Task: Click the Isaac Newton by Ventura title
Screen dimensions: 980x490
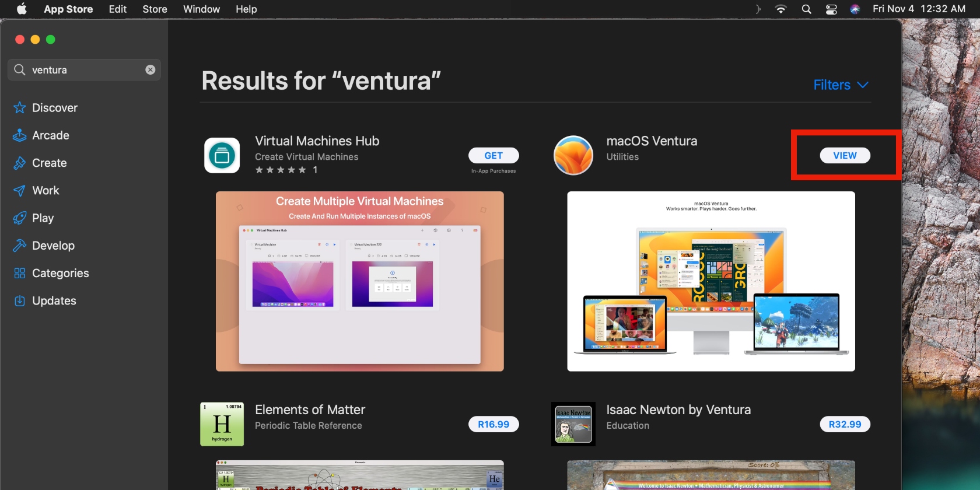Action: coord(678,409)
